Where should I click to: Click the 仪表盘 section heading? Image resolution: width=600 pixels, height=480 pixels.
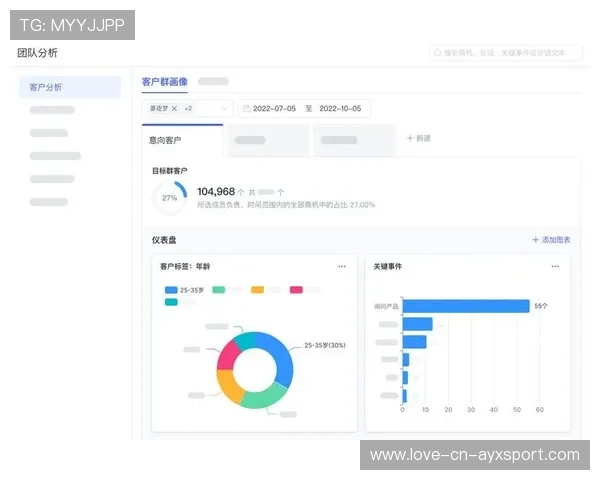tap(164, 240)
